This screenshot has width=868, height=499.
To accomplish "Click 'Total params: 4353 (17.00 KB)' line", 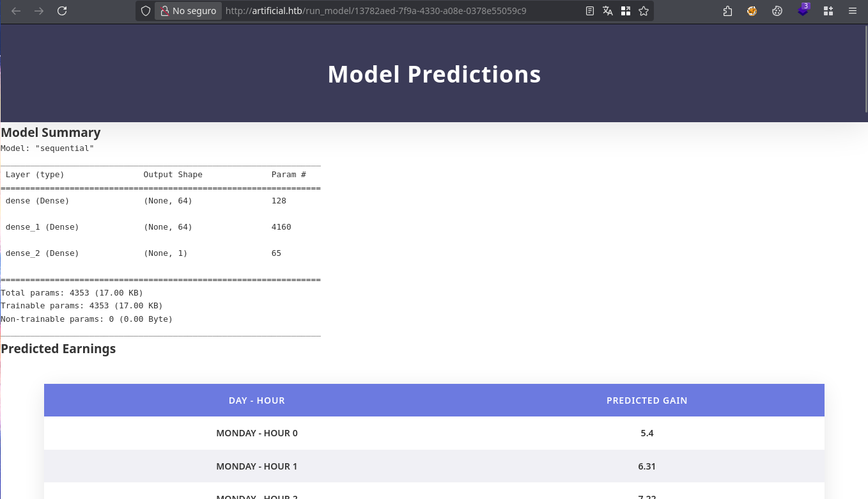I will [x=72, y=293].
